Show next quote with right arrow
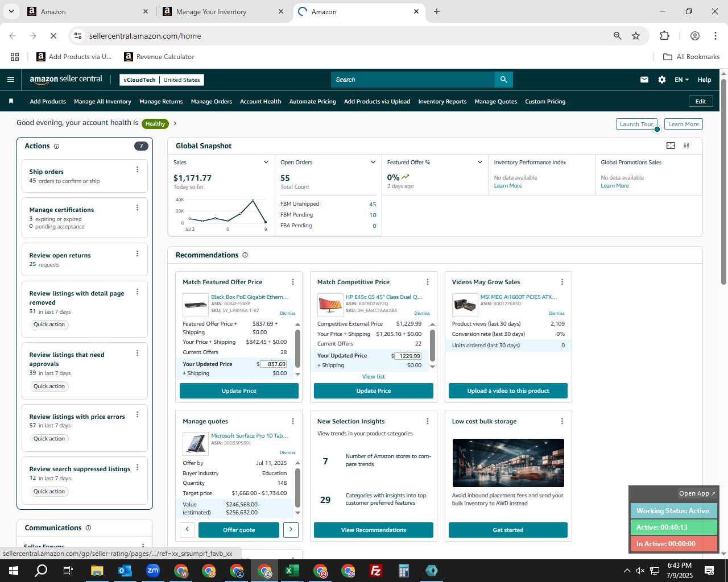Viewport: 728px width, 582px height. pyautogui.click(x=291, y=530)
